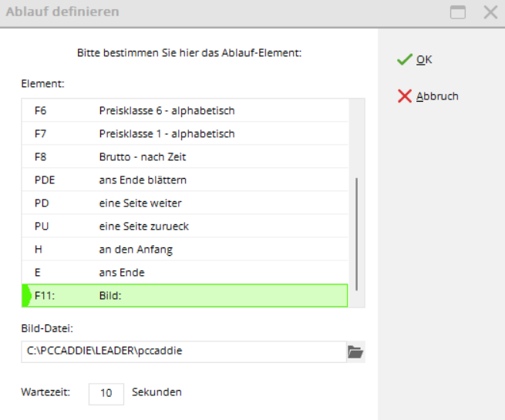This screenshot has height=420, width=505.
Task: Choose F8 Brutto - nach Zeit
Action: (143, 156)
